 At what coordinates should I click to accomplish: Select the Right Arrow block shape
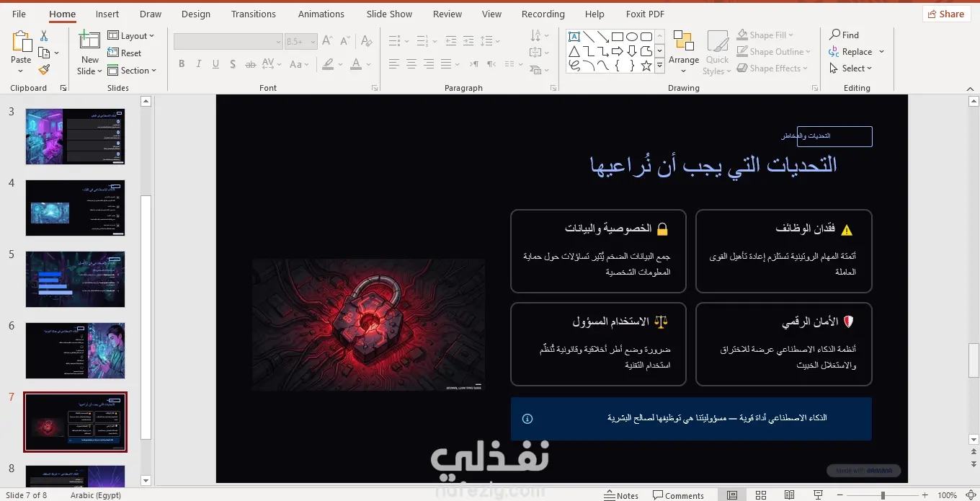pos(618,51)
